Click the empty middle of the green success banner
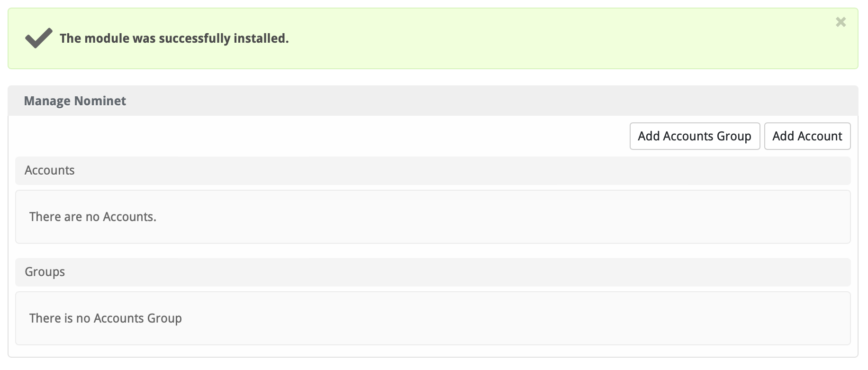 coord(521,38)
